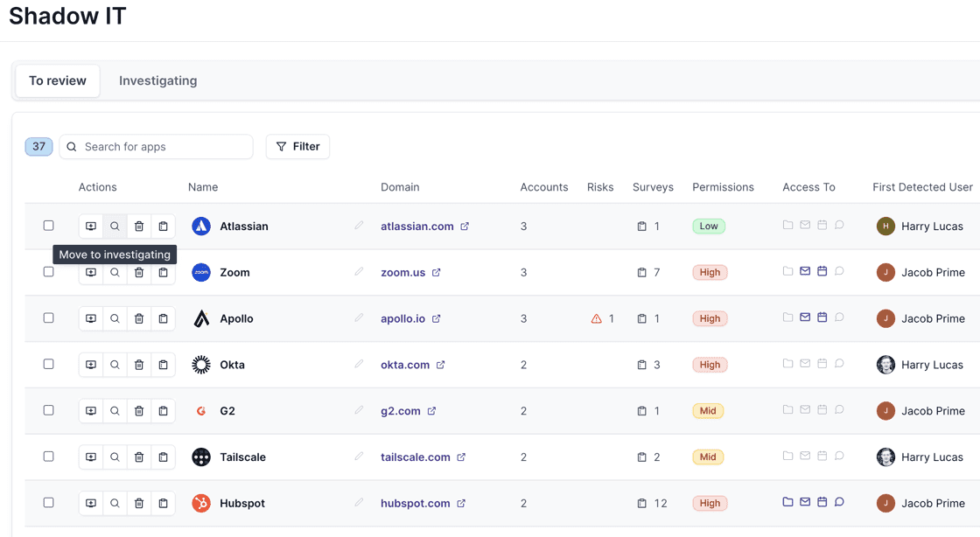This screenshot has height=537, width=980.
Task: Click magnifier icon in Apollo row
Action: click(115, 318)
